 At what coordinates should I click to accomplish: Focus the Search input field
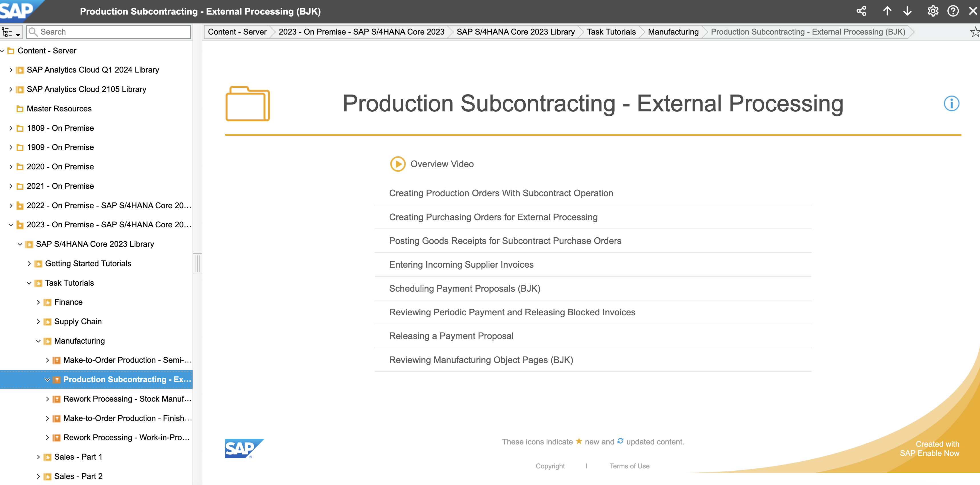point(108,32)
